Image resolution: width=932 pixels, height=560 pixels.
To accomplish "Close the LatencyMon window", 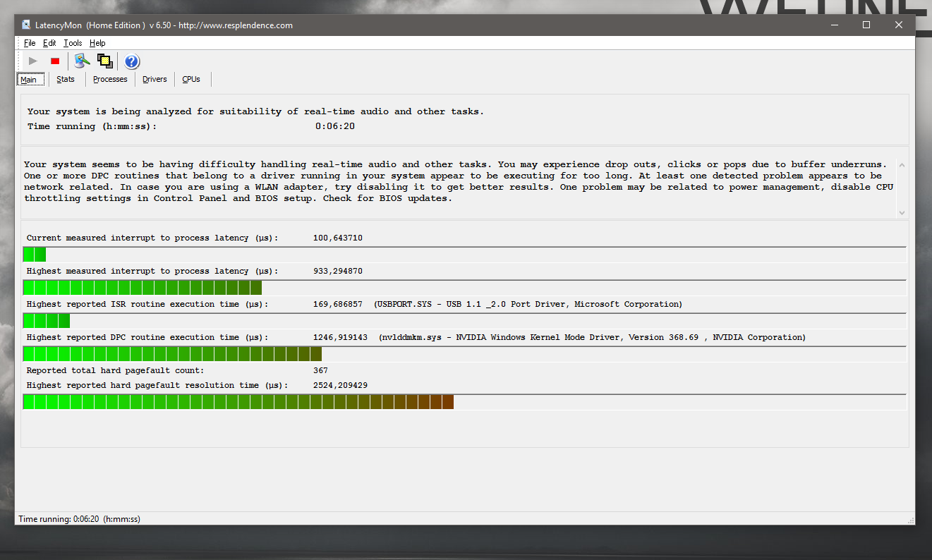I will click(899, 25).
